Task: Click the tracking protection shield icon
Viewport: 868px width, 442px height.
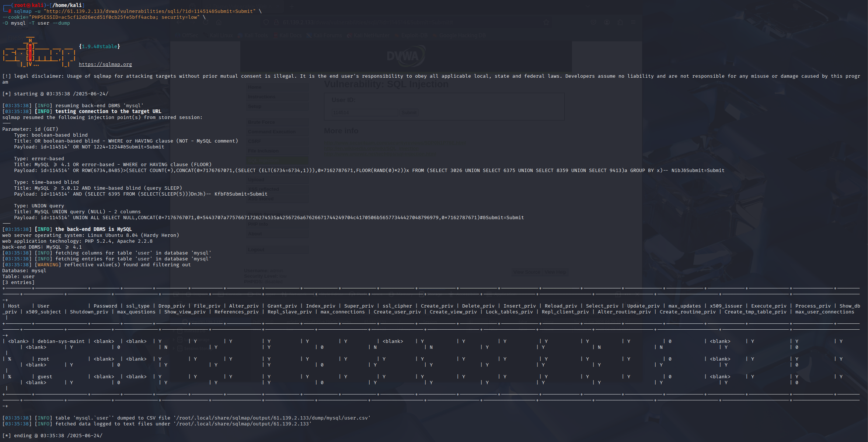Action: (x=266, y=22)
